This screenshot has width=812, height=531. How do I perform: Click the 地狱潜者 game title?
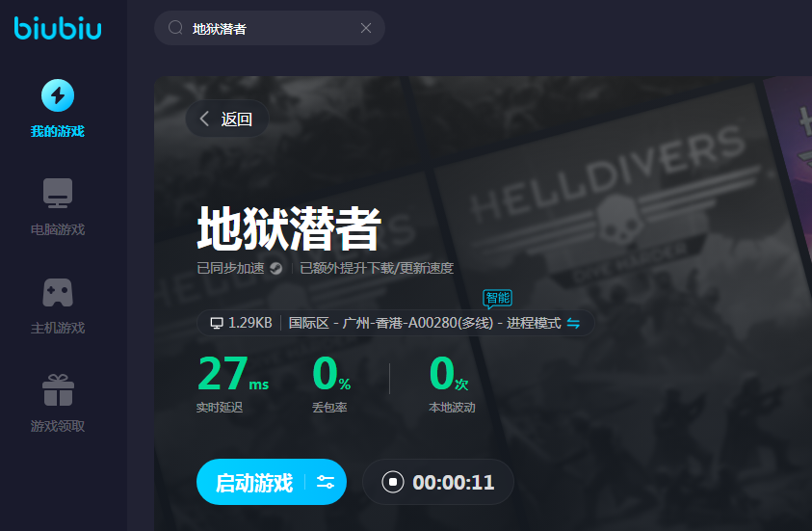(289, 228)
